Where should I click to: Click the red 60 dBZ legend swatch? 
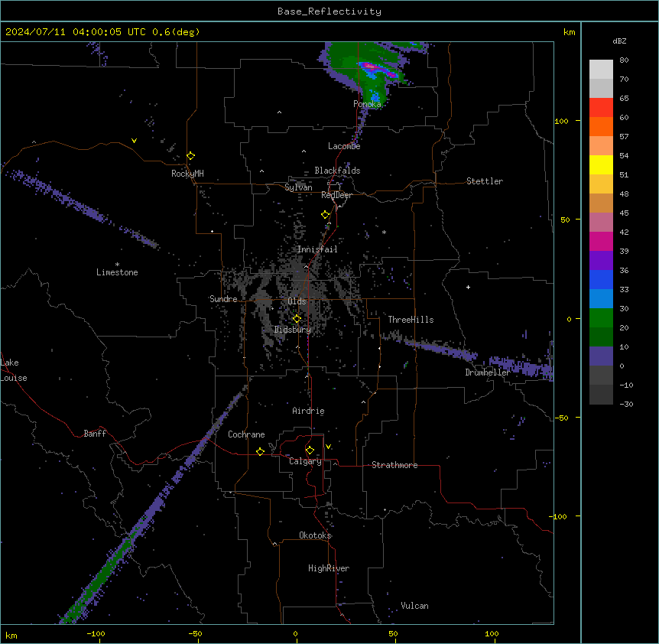[x=601, y=108]
